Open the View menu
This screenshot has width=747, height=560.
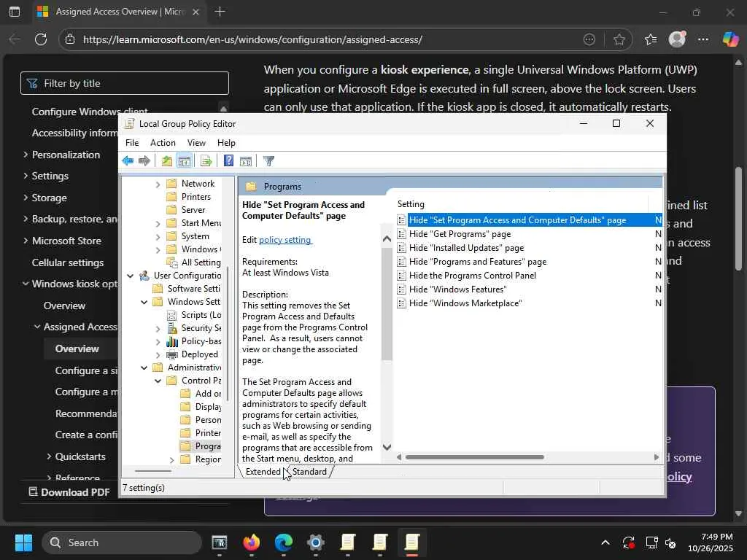[x=196, y=142]
